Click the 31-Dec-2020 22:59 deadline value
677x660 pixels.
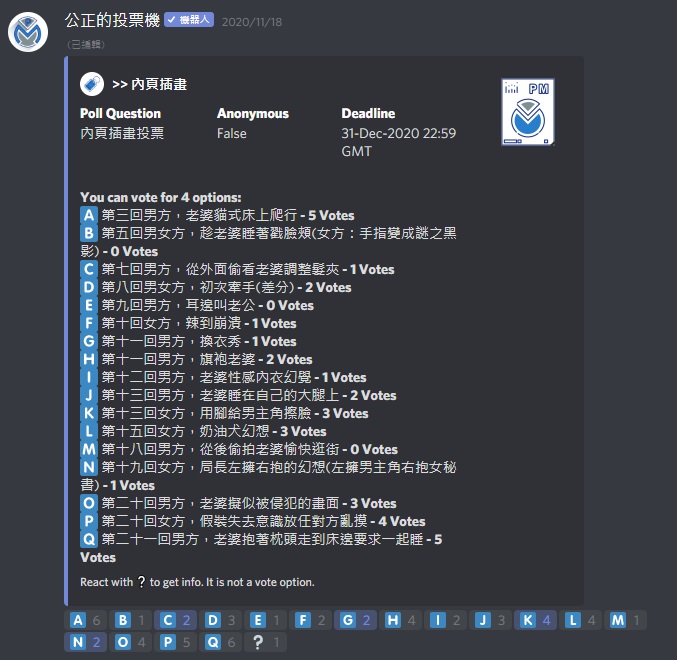pyautogui.click(x=399, y=142)
